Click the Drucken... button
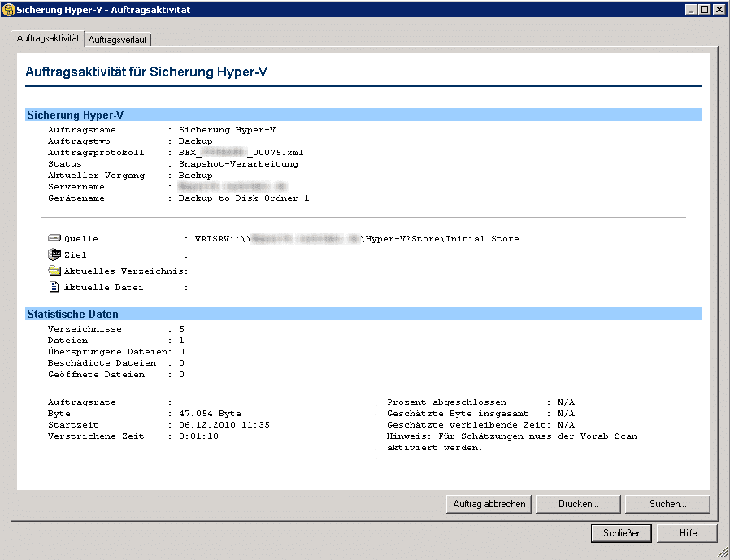 click(578, 504)
